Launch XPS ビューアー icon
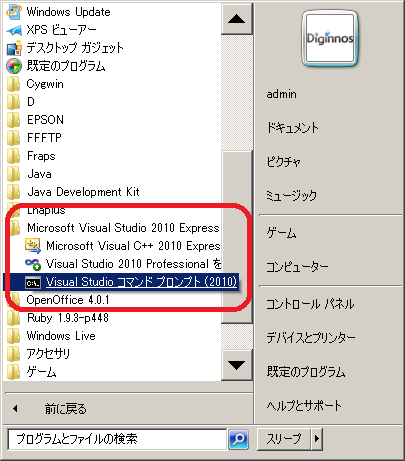 14,30
